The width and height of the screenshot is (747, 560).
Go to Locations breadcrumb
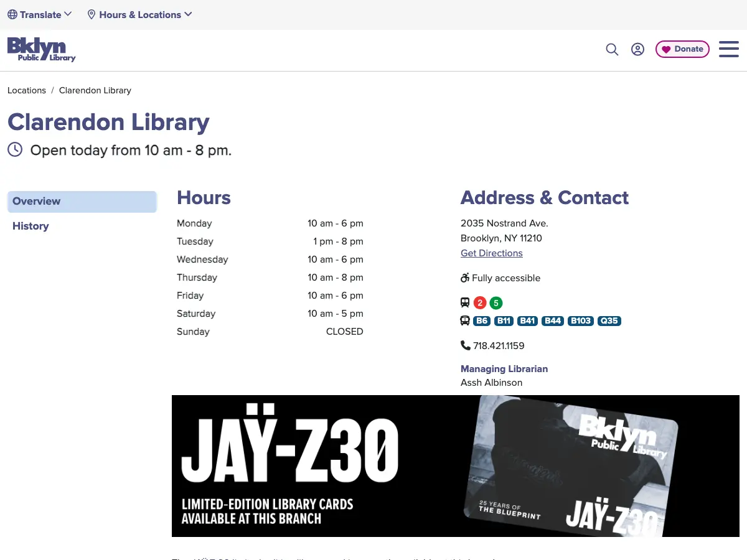pyautogui.click(x=27, y=90)
